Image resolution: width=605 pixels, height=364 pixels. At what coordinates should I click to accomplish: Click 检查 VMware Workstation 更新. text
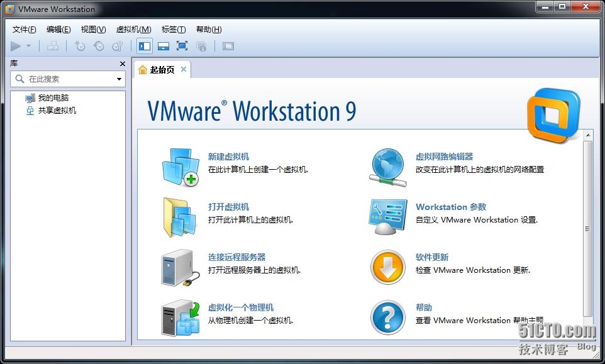[x=473, y=270]
